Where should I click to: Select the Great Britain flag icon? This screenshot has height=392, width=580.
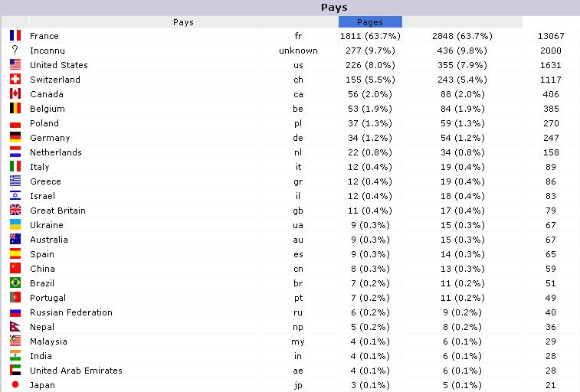15,211
